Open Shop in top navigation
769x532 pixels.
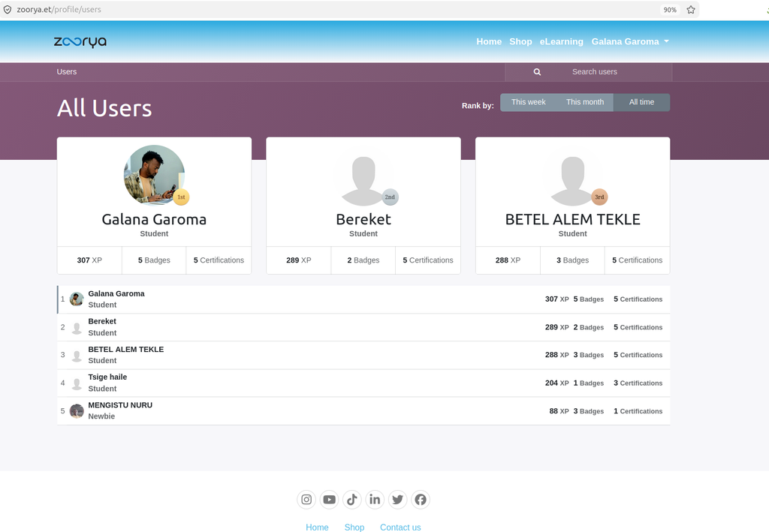tap(520, 41)
